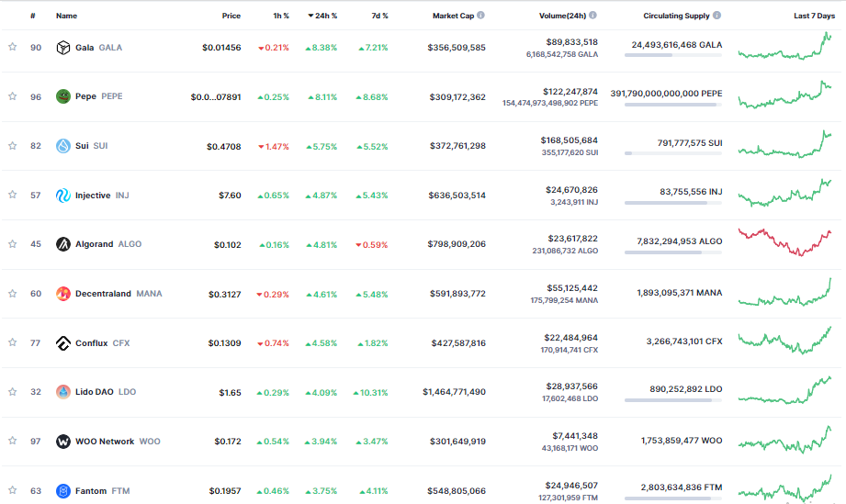Sort table by Price column header
Viewport: 846px width, 504px height.
point(231,16)
